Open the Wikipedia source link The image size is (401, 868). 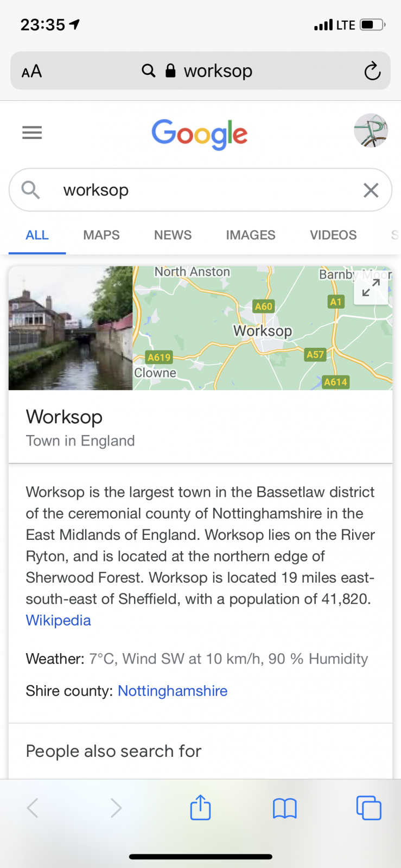tap(59, 620)
